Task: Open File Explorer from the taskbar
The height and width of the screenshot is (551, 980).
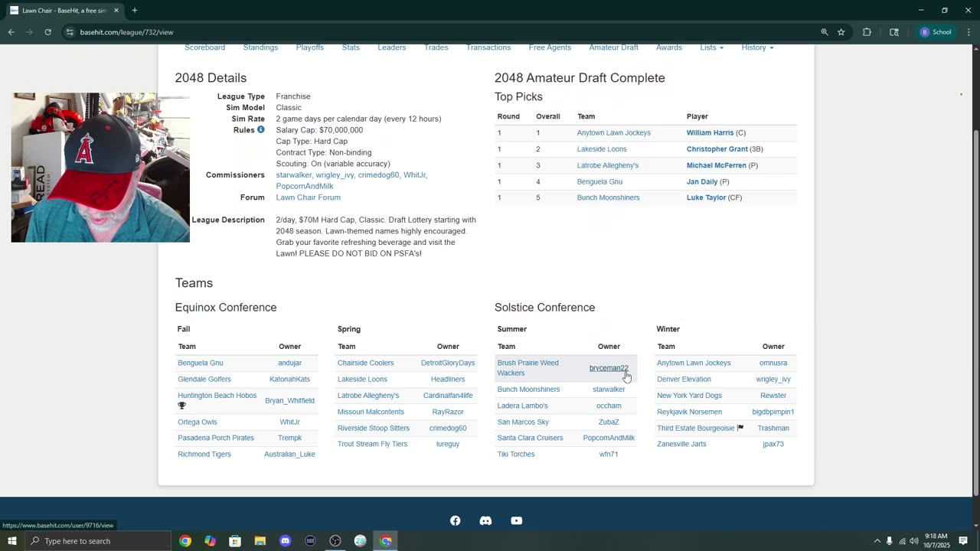Action: [260, 541]
